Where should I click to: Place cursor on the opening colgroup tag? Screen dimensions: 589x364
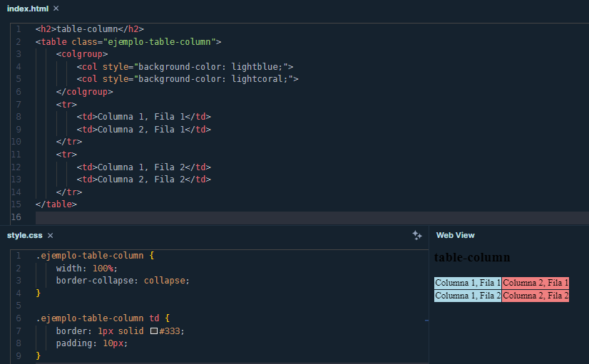[82, 54]
